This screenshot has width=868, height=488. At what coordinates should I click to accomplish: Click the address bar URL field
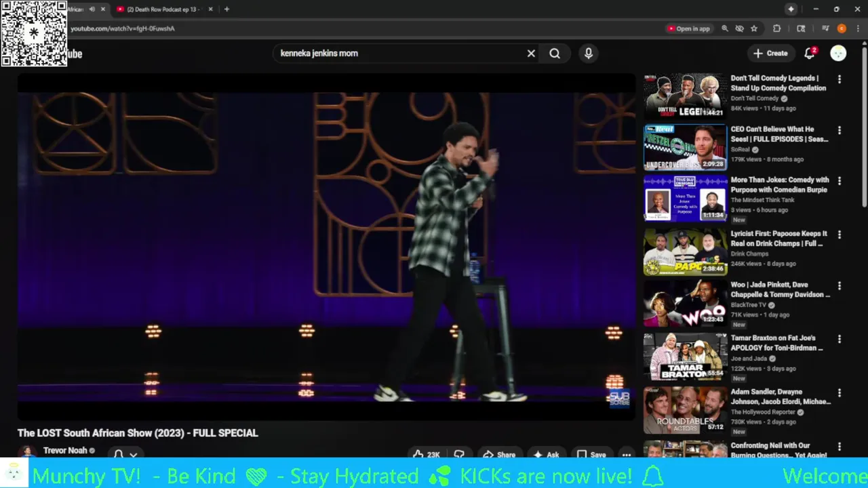[366, 28]
